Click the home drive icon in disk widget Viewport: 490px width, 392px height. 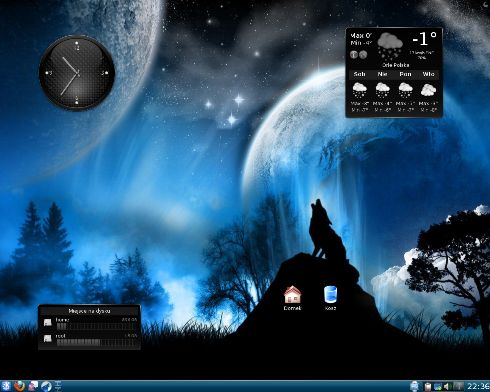point(48,323)
